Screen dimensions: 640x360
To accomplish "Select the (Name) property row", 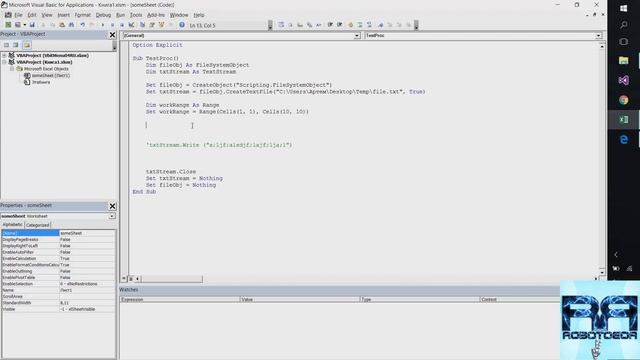I will (x=58, y=233).
